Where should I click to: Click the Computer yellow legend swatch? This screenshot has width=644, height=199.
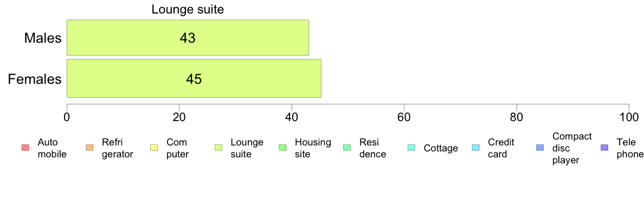pyautogui.click(x=153, y=148)
